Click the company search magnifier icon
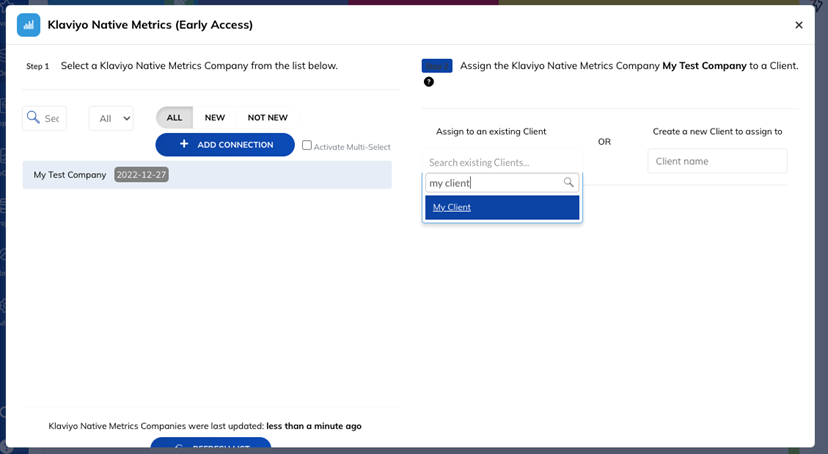 tap(33, 117)
